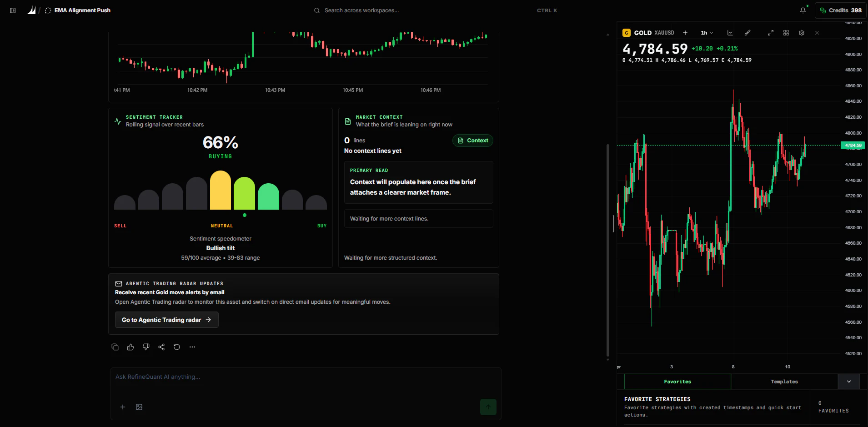
Task: Select the Favorites tab
Action: [677, 382]
